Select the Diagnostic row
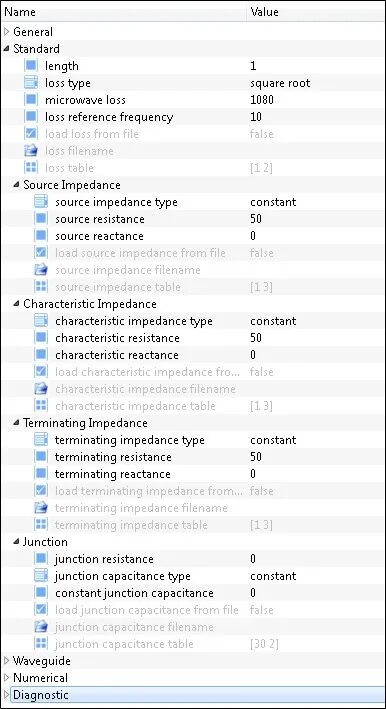The width and height of the screenshot is (386, 709). (193, 695)
